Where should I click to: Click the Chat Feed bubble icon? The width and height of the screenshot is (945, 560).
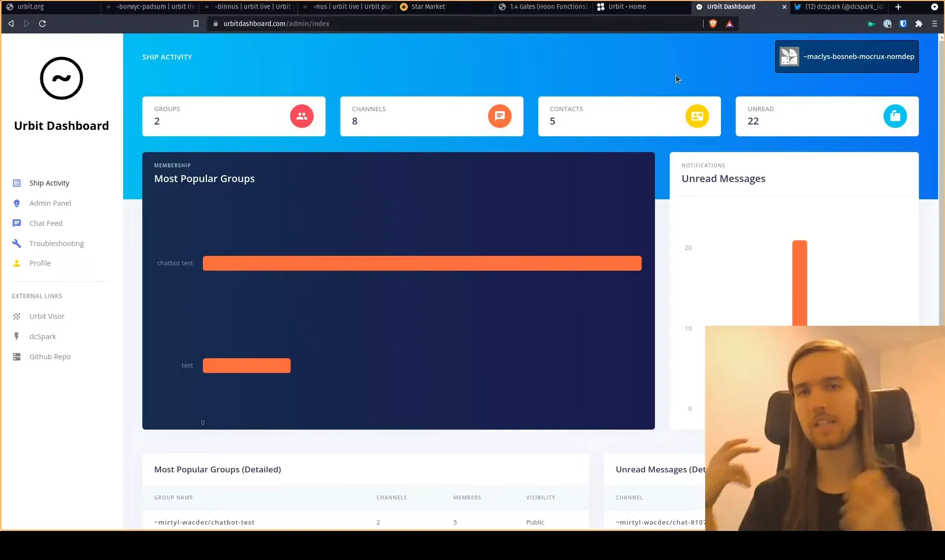(17, 223)
